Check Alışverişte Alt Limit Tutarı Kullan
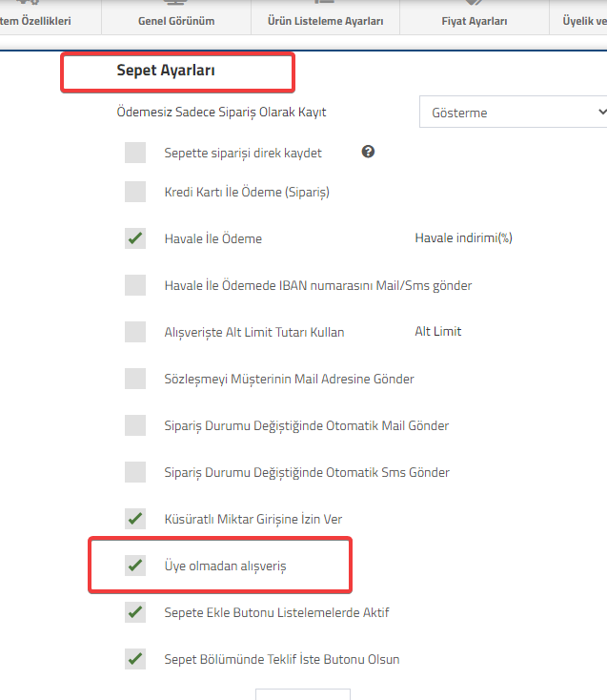Screen dimensions: 607x700 point(135,332)
